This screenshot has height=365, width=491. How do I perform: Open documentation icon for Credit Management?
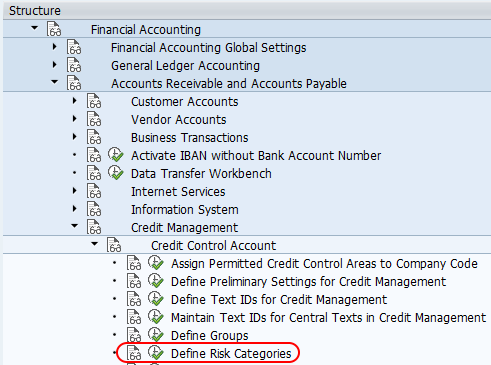click(94, 227)
